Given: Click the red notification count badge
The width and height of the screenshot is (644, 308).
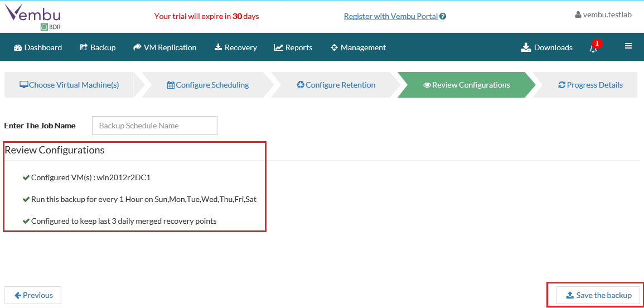Looking at the screenshot, I should 597,43.
